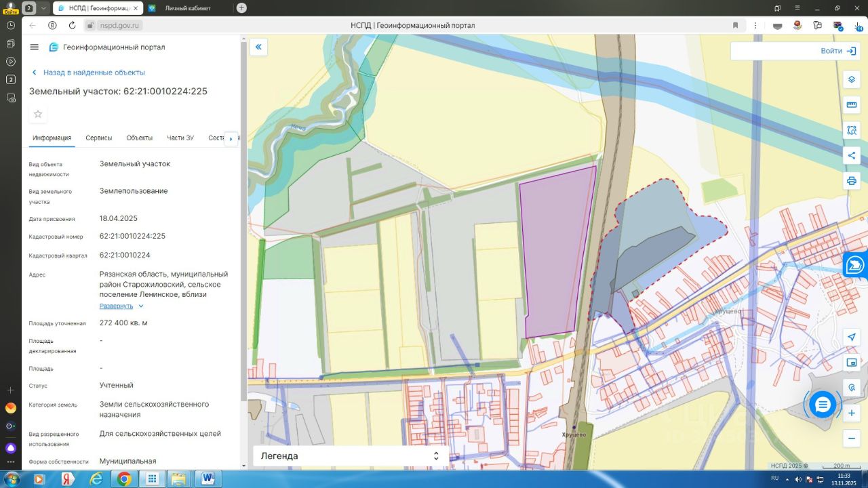Open the Объекты tab

[139, 138]
